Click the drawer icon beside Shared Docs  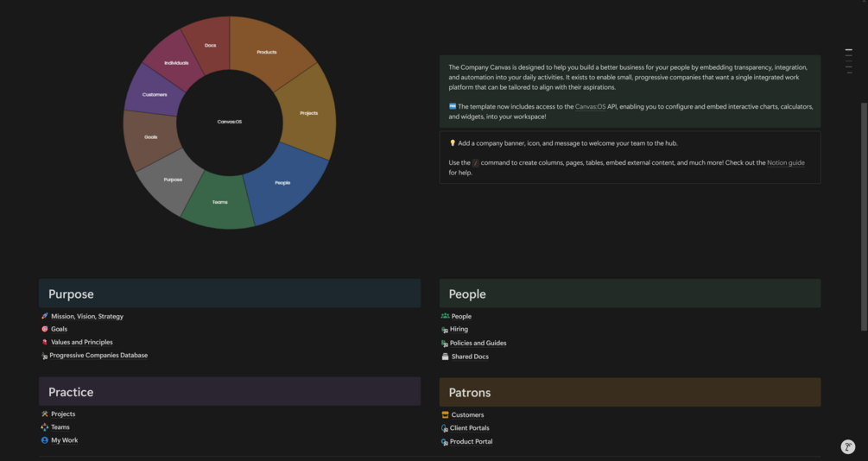click(445, 357)
